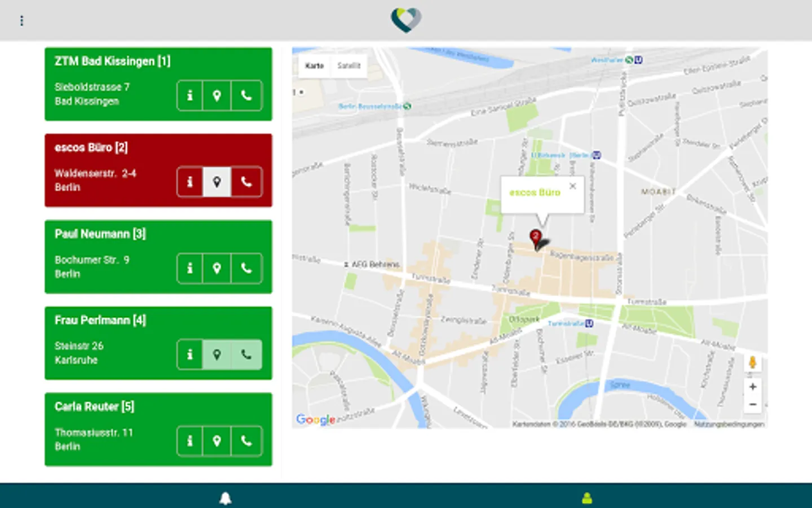Viewport: 812px width, 508px height.
Task: Call escos Büro
Action: coord(246,182)
